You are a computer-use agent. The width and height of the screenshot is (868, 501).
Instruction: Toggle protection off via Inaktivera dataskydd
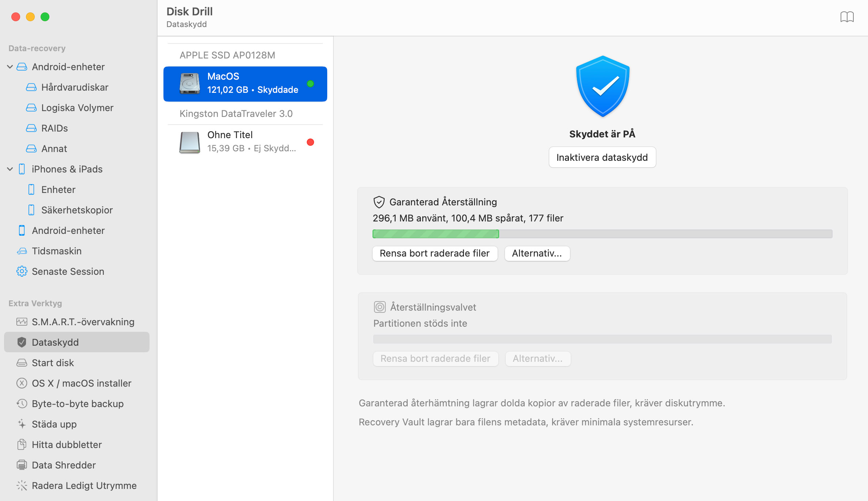point(602,157)
